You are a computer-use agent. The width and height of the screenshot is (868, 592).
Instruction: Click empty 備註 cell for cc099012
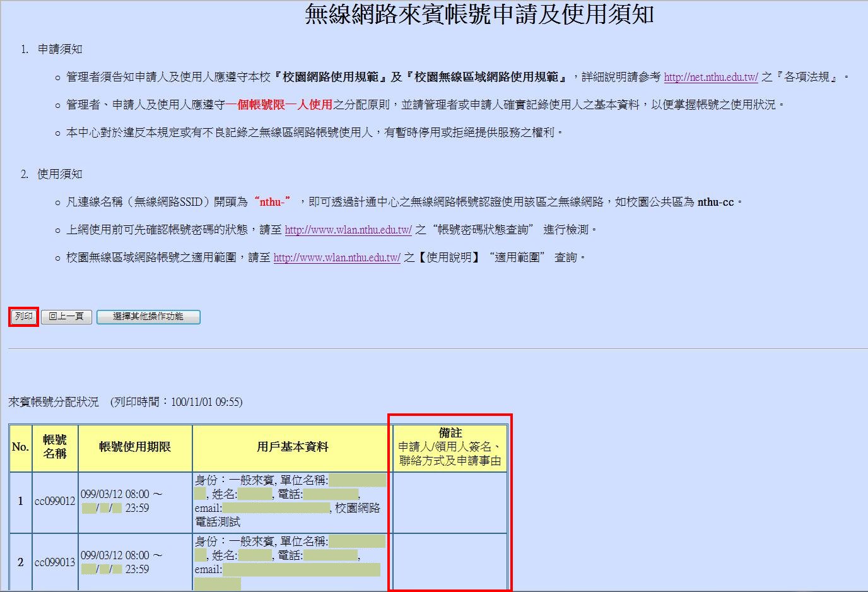[450, 502]
